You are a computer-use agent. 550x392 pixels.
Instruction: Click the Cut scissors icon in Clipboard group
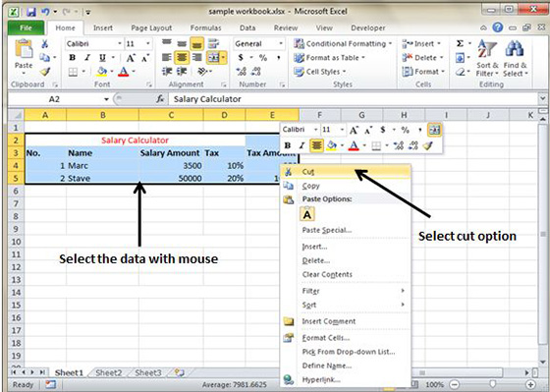pos(45,44)
